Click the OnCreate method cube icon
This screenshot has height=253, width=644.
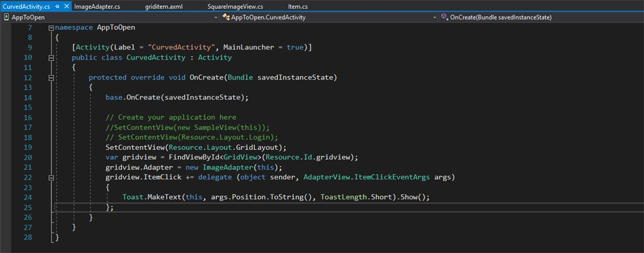coord(445,18)
